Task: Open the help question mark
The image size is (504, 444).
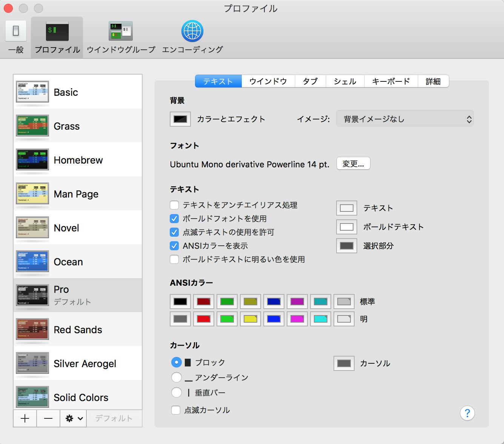Action: pos(467,413)
